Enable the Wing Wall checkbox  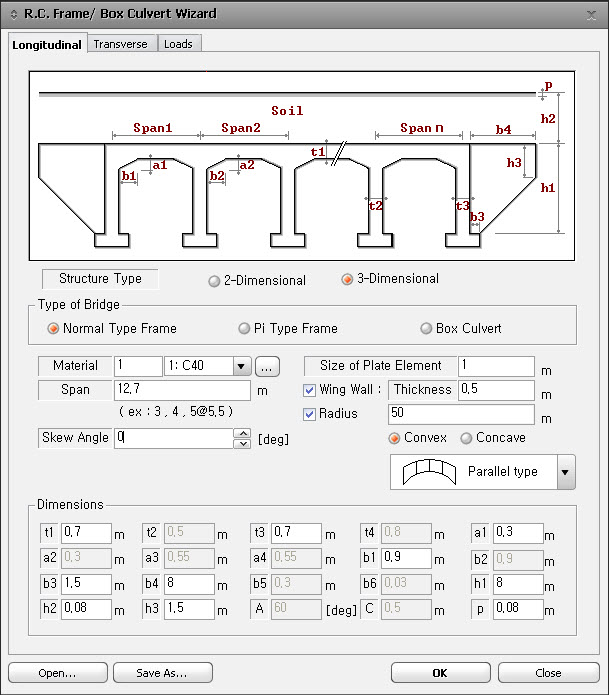tap(309, 390)
